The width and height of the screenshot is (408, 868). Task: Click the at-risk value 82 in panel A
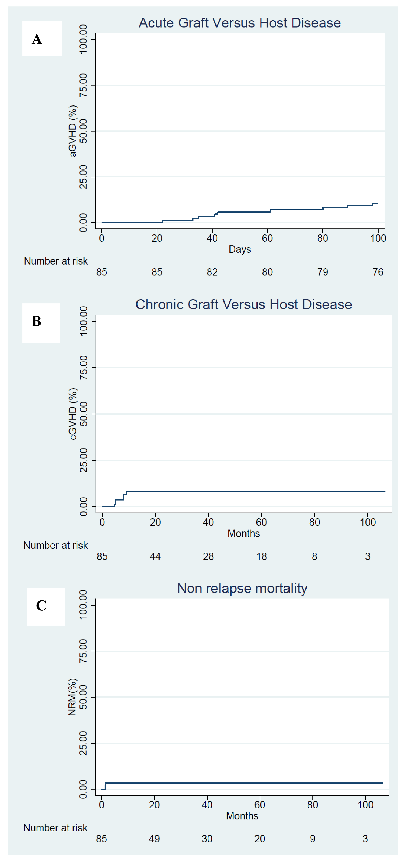tap(212, 272)
